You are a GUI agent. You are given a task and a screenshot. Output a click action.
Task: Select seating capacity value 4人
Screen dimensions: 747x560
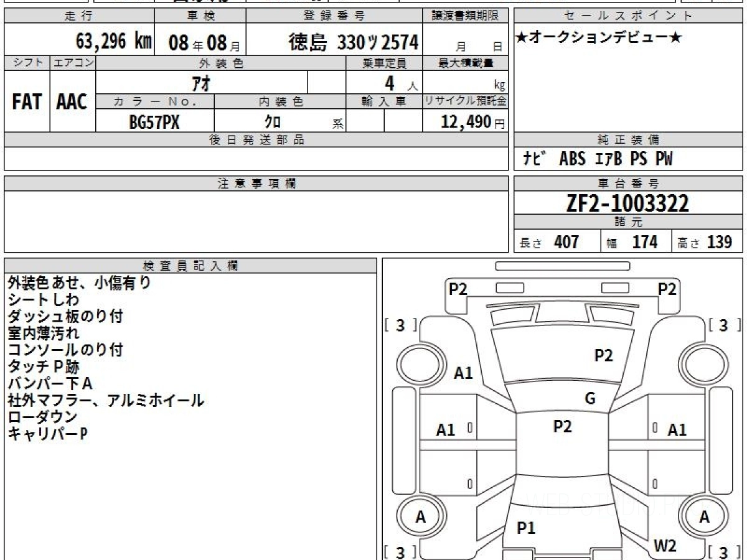pyautogui.click(x=400, y=83)
